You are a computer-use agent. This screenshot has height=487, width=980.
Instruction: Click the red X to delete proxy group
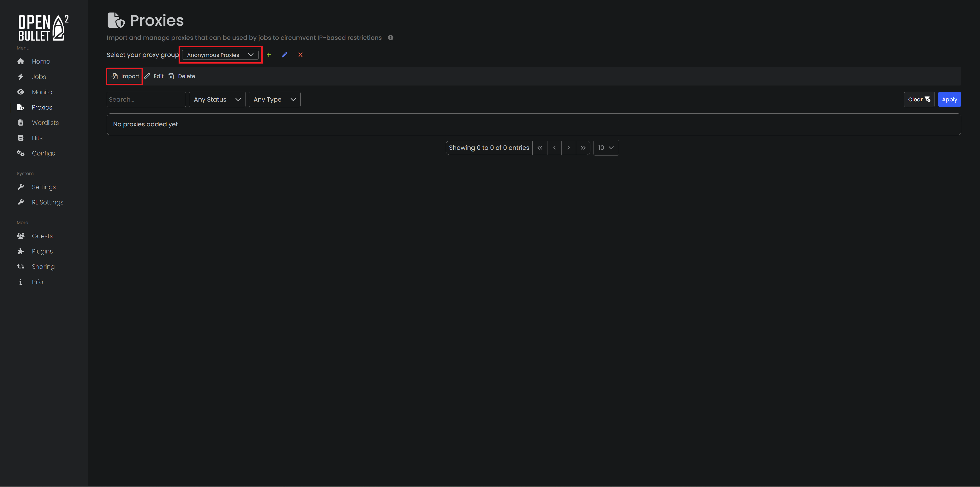[x=300, y=55]
